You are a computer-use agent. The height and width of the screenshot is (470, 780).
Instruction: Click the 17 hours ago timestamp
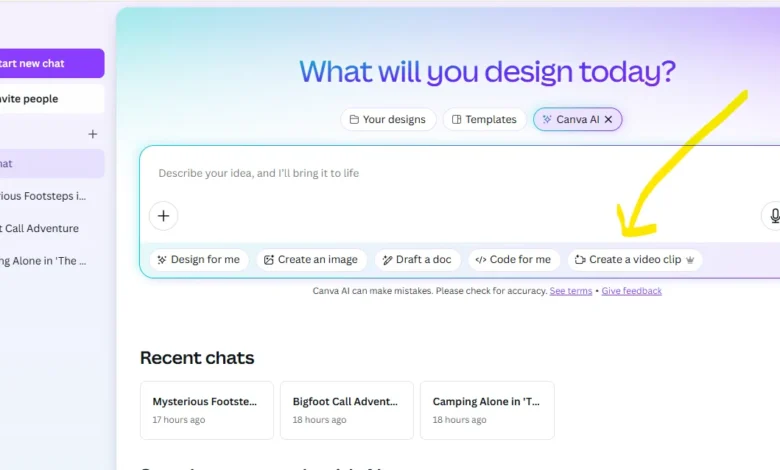coord(179,420)
